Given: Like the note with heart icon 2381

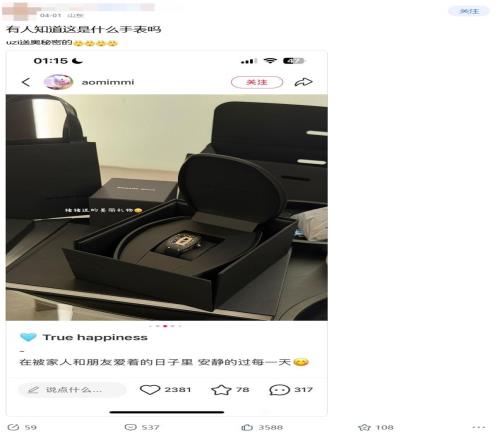Looking at the screenshot, I should pos(165,390).
